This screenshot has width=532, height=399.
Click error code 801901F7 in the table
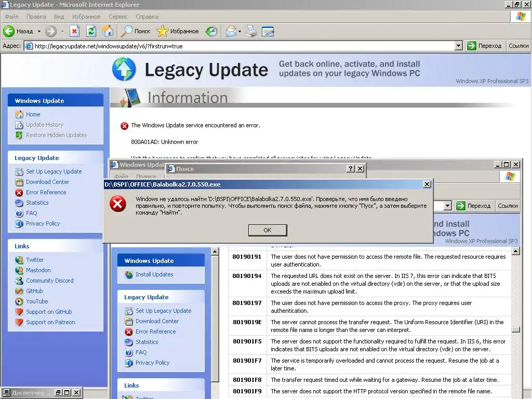pyautogui.click(x=247, y=361)
